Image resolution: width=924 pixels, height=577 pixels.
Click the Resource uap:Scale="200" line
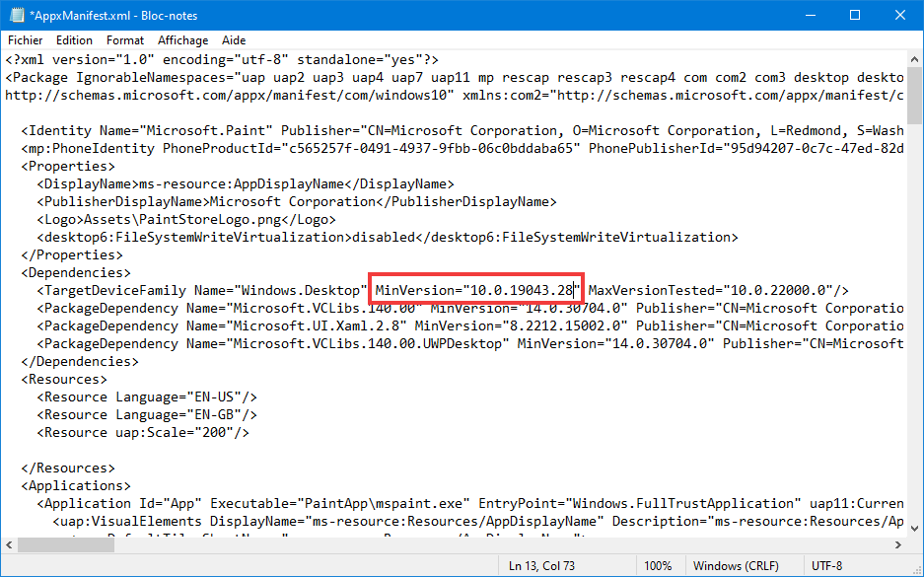pos(143,432)
